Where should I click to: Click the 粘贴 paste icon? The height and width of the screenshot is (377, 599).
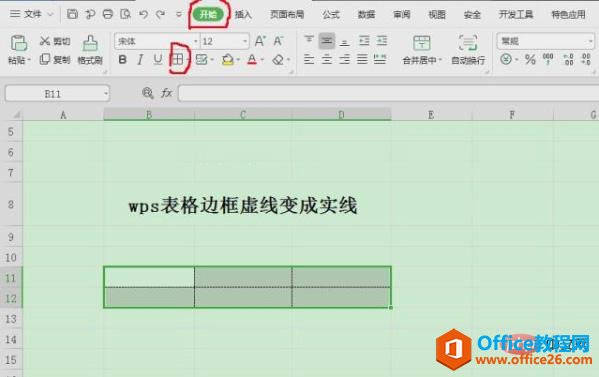click(19, 43)
